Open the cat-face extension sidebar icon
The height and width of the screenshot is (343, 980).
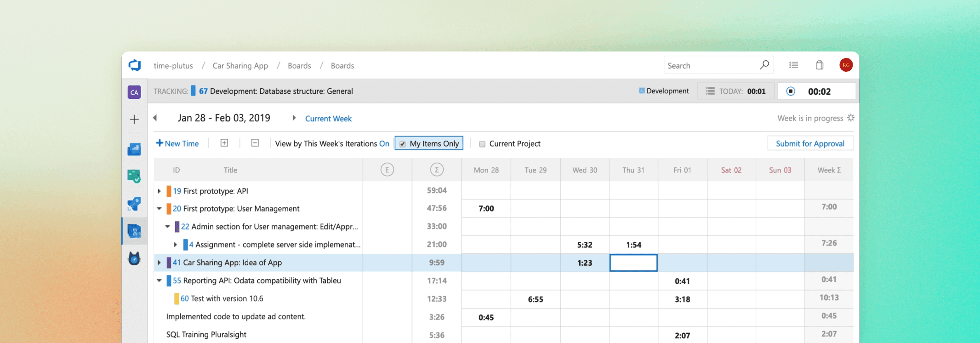pyautogui.click(x=134, y=258)
